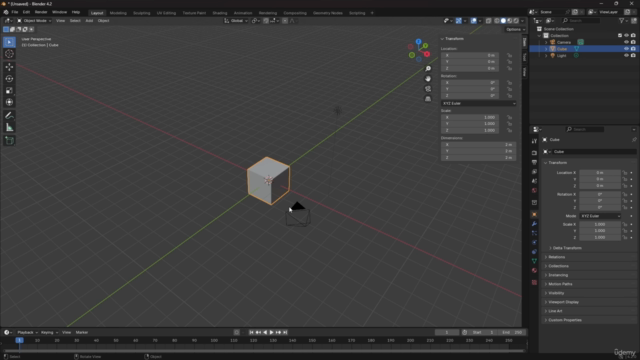Open the timeline Marker menu
Viewport: 640px width, 360px height.
(82, 333)
